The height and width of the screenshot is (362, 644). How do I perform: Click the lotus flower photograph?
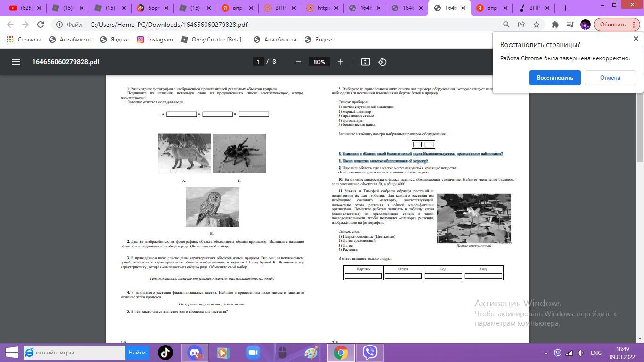point(474,218)
